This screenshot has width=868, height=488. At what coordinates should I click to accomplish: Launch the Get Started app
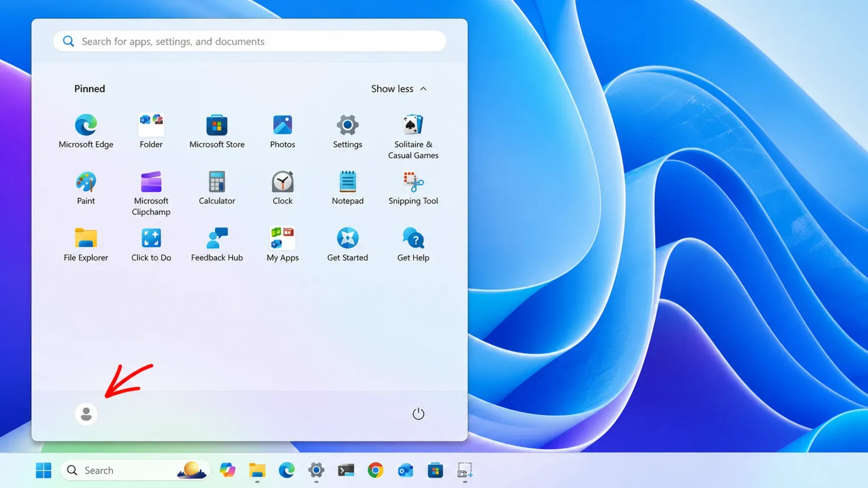click(348, 245)
